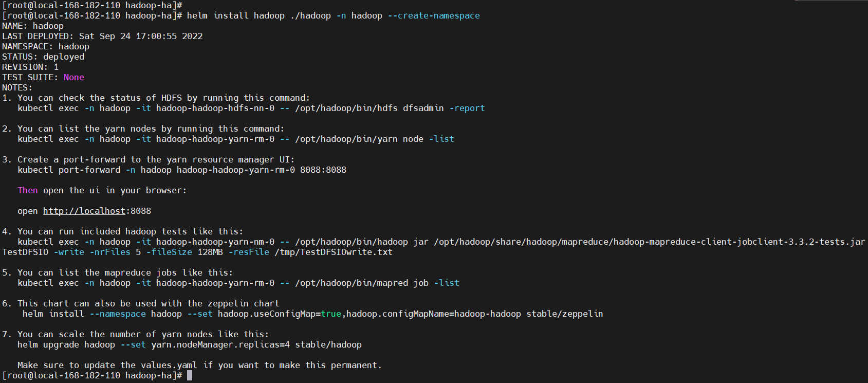Screen dimensions: 868x383
Task: Click '/opt/hadoop/bin/mapred job' command
Action: tap(362, 283)
